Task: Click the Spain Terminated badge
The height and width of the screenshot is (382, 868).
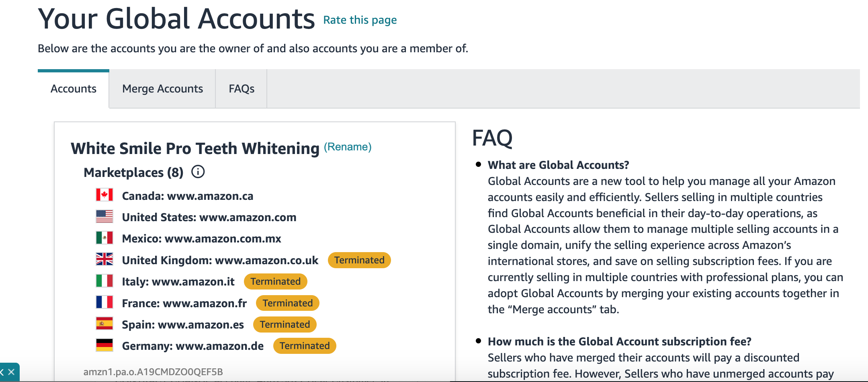Action: 285,324
